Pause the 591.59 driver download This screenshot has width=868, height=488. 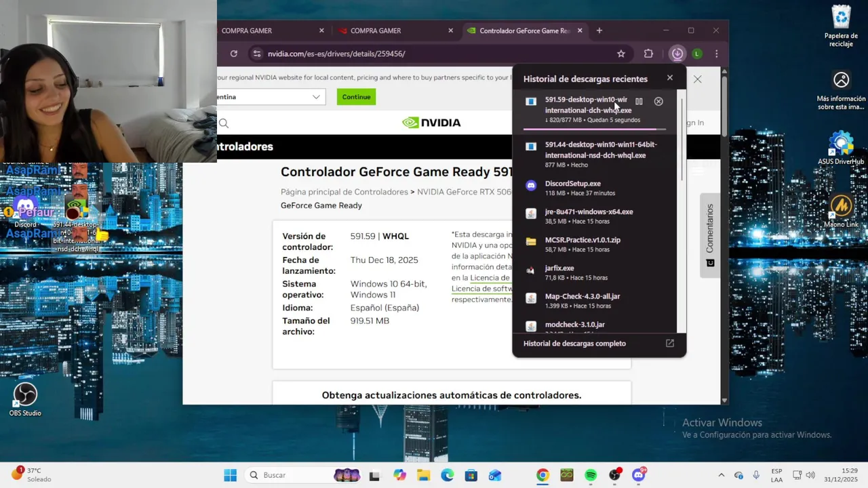[639, 102]
